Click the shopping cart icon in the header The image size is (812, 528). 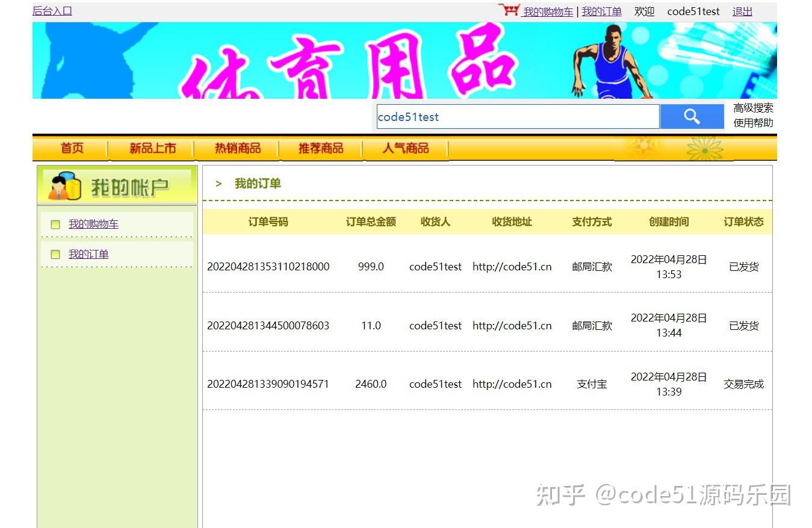509,10
